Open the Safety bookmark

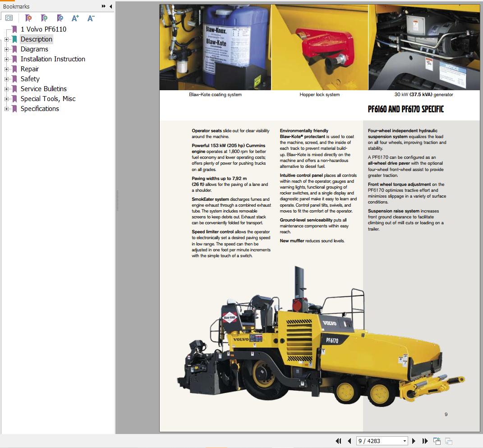(30, 79)
